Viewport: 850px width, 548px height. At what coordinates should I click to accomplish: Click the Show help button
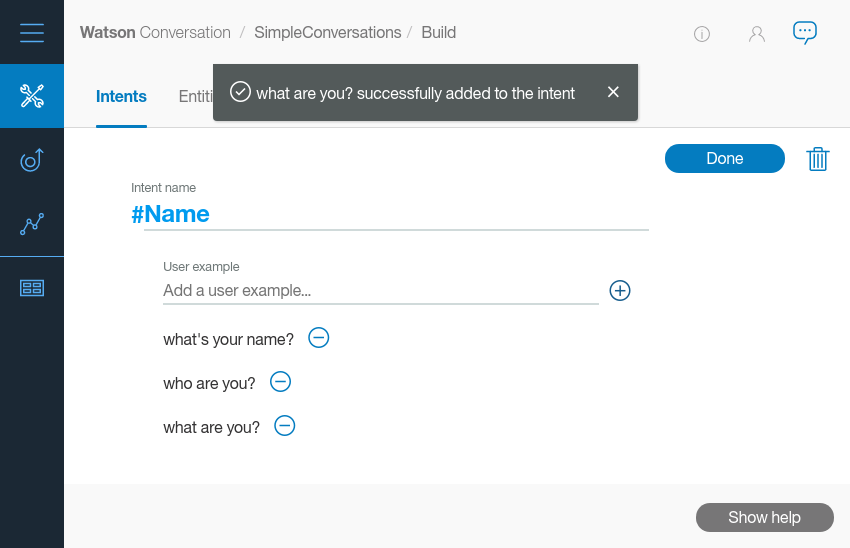click(x=764, y=517)
